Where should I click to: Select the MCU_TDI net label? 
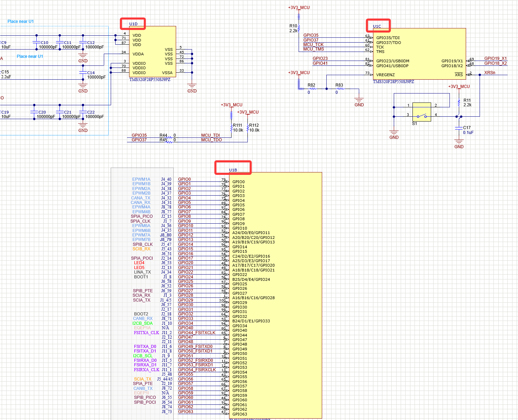click(x=210, y=135)
